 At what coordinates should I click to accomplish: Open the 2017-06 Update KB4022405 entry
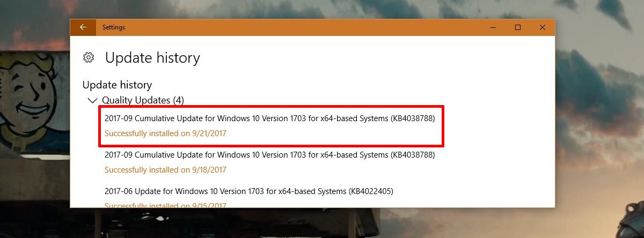(250, 191)
